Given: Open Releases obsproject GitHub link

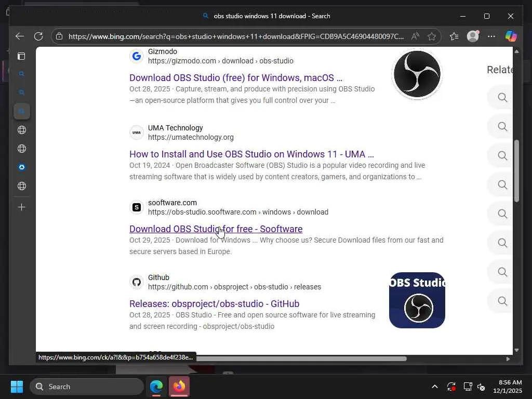Looking at the screenshot, I should click(x=214, y=303).
